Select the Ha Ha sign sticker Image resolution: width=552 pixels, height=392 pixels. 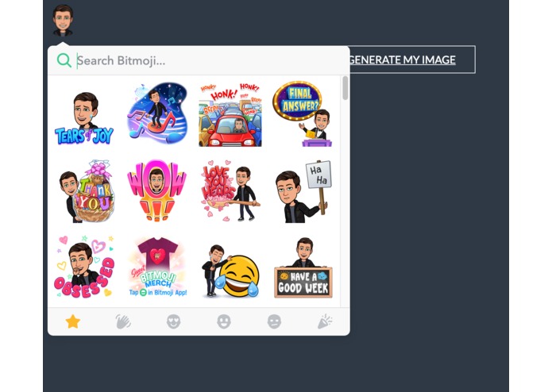click(x=303, y=192)
